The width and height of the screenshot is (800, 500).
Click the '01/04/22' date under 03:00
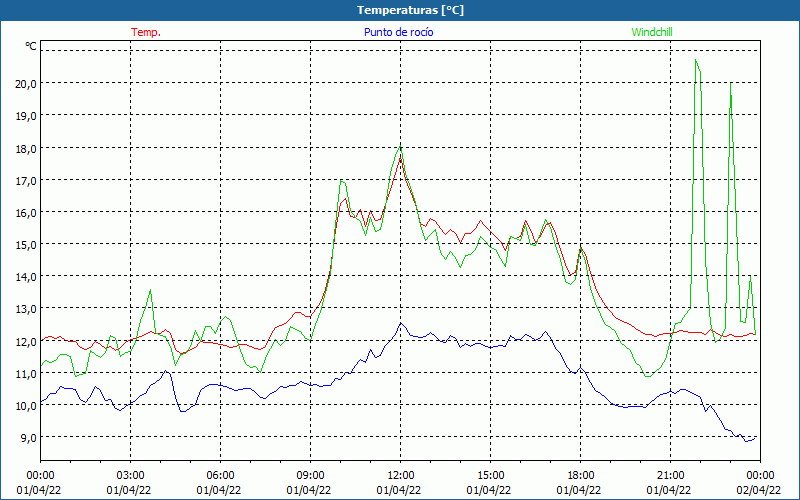pos(129,490)
